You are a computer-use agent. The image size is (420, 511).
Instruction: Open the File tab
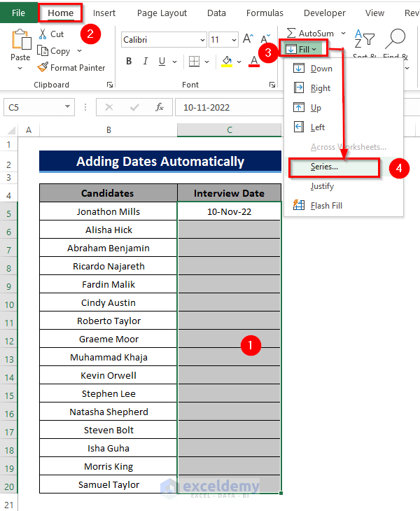pyautogui.click(x=18, y=13)
